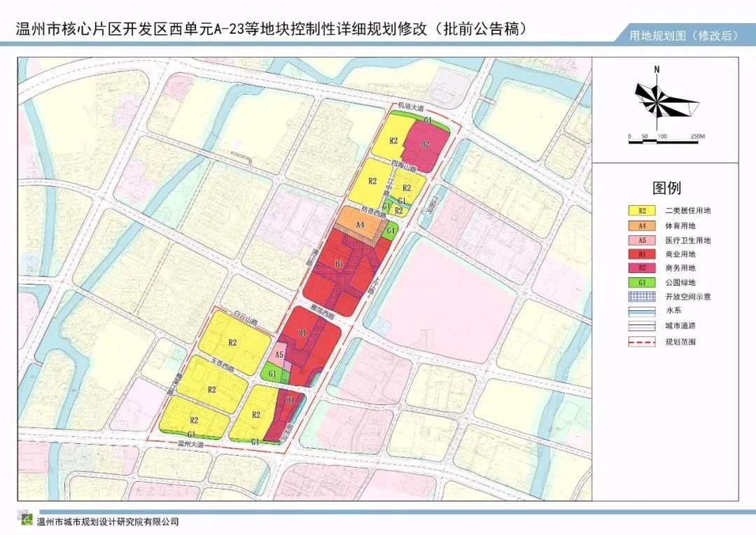The image size is (756, 535).
Task: Select the green G1 park legend swatch
Action: click(x=642, y=283)
